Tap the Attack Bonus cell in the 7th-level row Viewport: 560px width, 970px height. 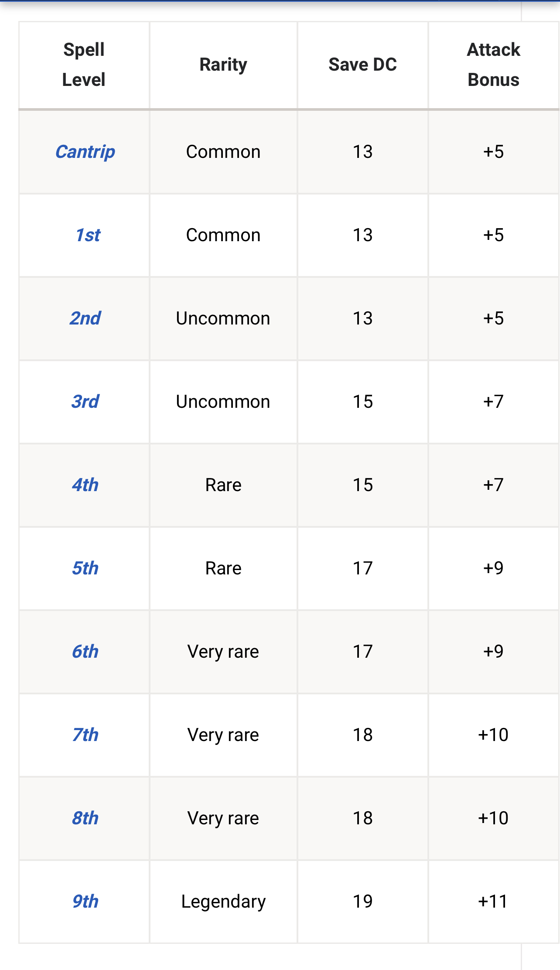(493, 735)
